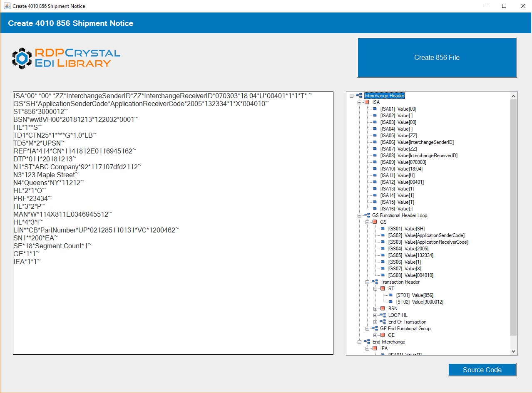Image resolution: width=532 pixels, height=393 pixels.
Task: Click the [GS01] element blue icon
Action: coord(383,229)
